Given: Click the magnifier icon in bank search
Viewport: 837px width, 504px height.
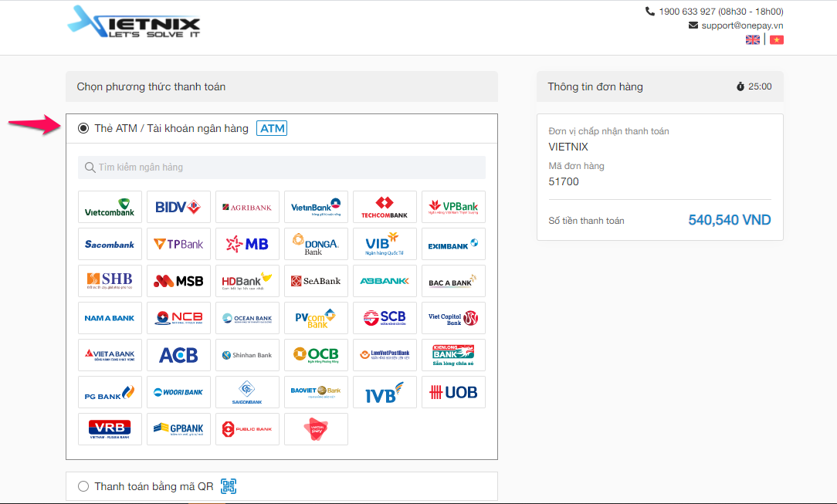Looking at the screenshot, I should (x=90, y=167).
